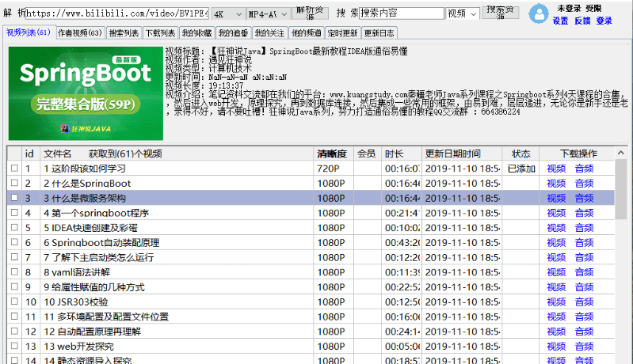The width and height of the screenshot is (633, 364).
Task: Click the 解析资源 button
Action: click(x=310, y=13)
